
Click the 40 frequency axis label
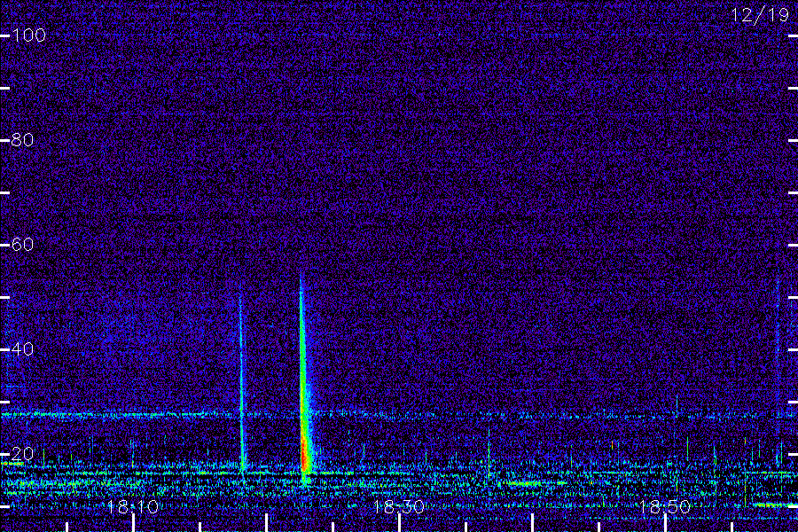22,349
